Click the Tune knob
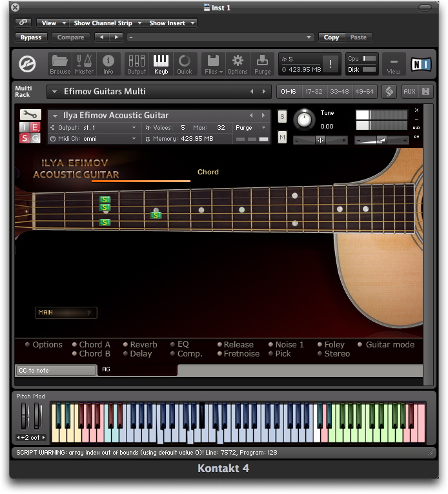Image resolution: width=448 pixels, height=494 pixels. point(304,119)
